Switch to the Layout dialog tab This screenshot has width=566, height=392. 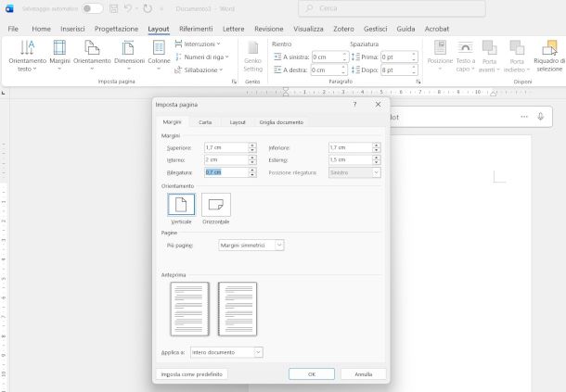(238, 122)
